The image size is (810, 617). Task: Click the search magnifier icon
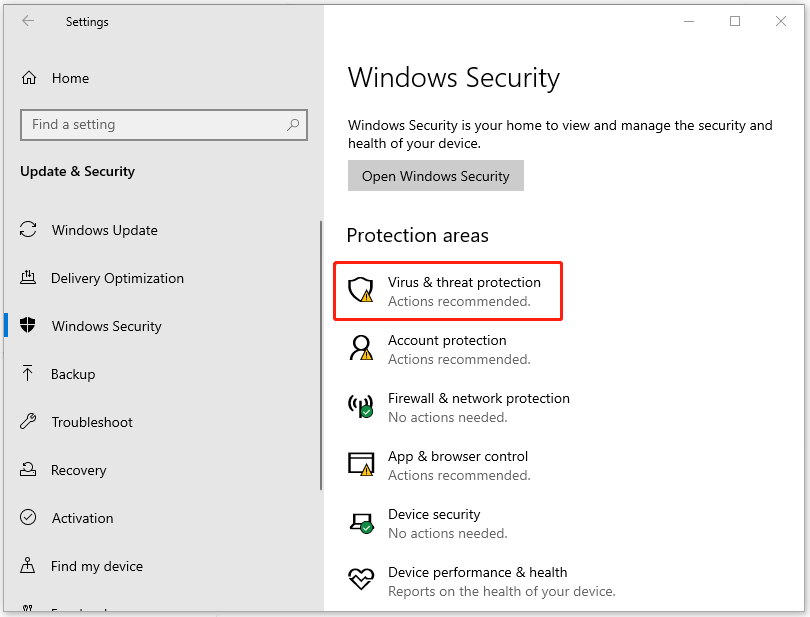tap(293, 125)
